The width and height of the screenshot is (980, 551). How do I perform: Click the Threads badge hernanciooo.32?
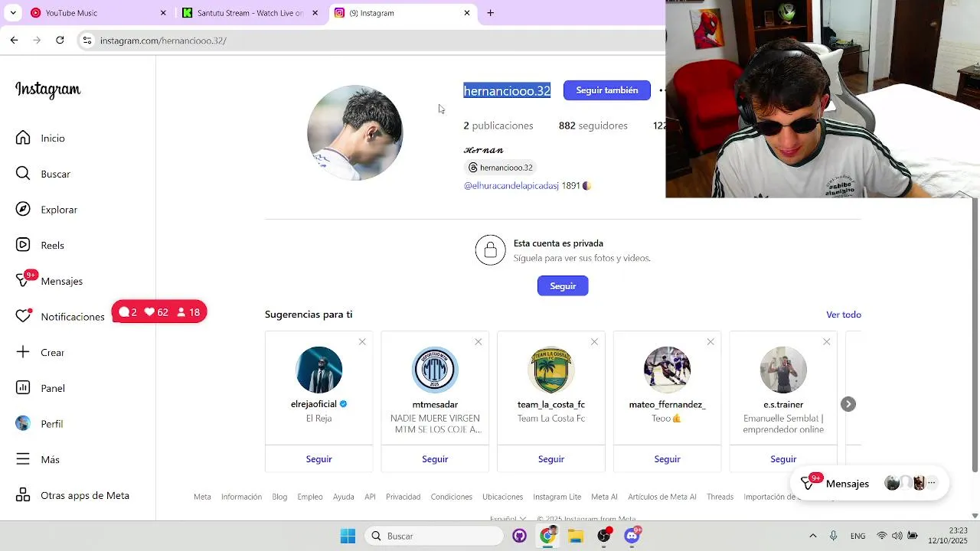tap(499, 168)
